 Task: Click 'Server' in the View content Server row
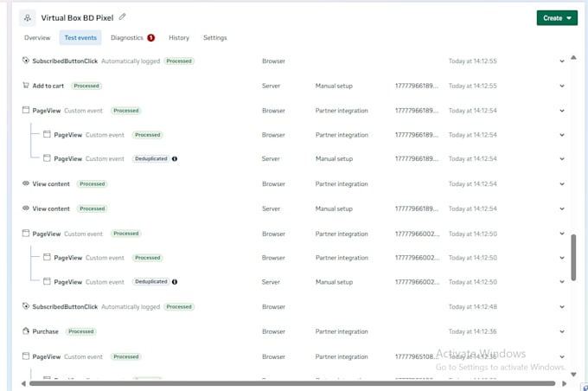[x=271, y=208]
